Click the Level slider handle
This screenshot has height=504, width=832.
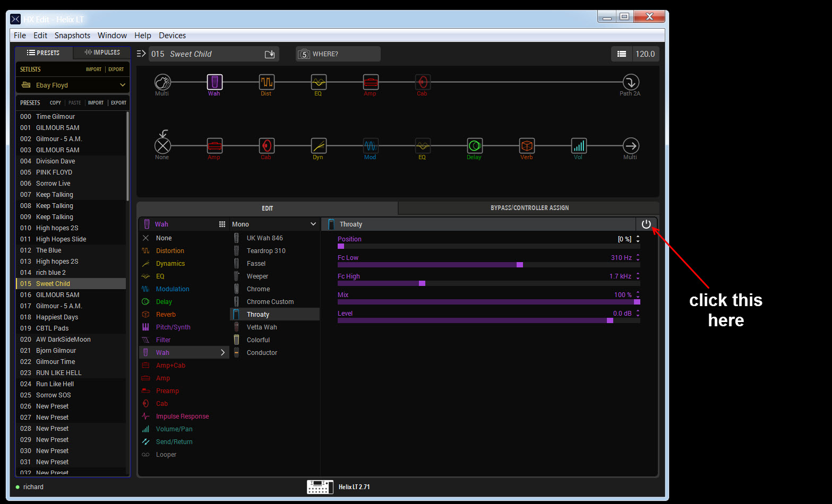(x=610, y=320)
